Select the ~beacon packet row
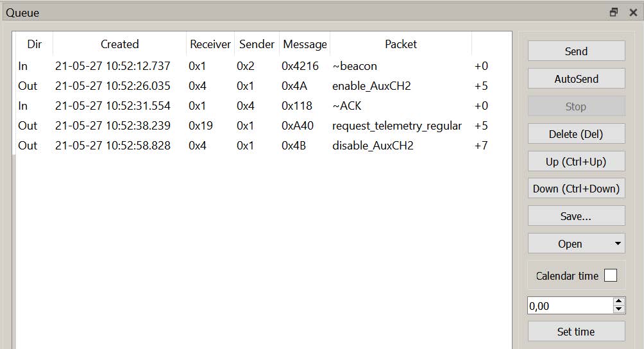Viewport: 644px width, 349px height. pos(354,66)
